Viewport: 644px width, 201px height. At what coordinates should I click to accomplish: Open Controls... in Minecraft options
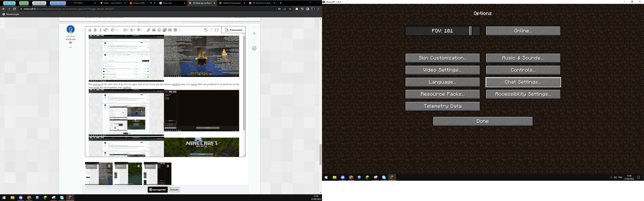pyautogui.click(x=523, y=70)
